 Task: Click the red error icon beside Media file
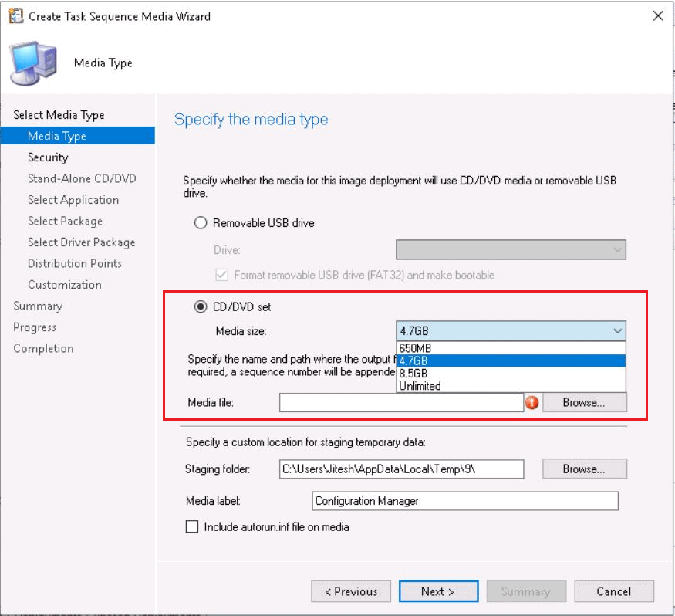[x=532, y=402]
